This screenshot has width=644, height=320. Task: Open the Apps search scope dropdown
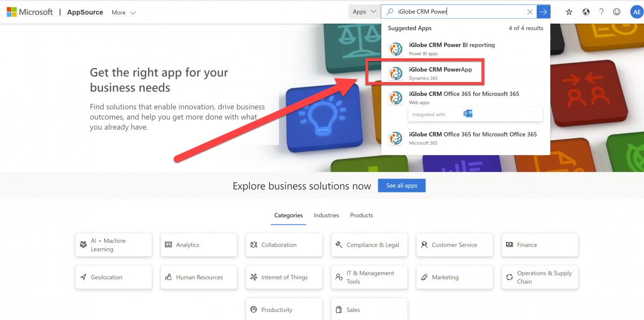click(364, 12)
